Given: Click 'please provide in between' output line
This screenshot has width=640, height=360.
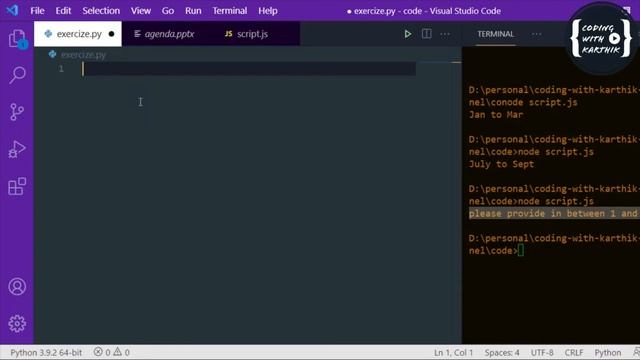Looking at the screenshot, I should [x=554, y=213].
